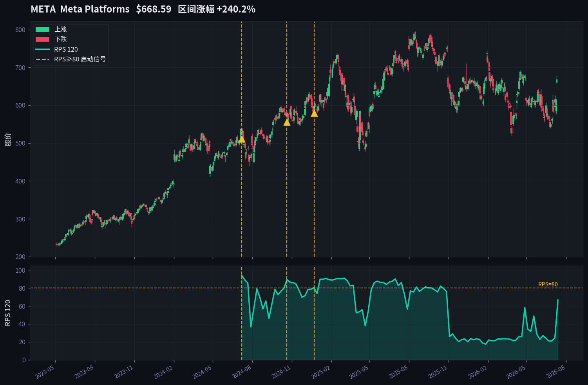588x385 pixels.
Task: Click the earliest orange signal triangle near 510
Action: (242, 139)
